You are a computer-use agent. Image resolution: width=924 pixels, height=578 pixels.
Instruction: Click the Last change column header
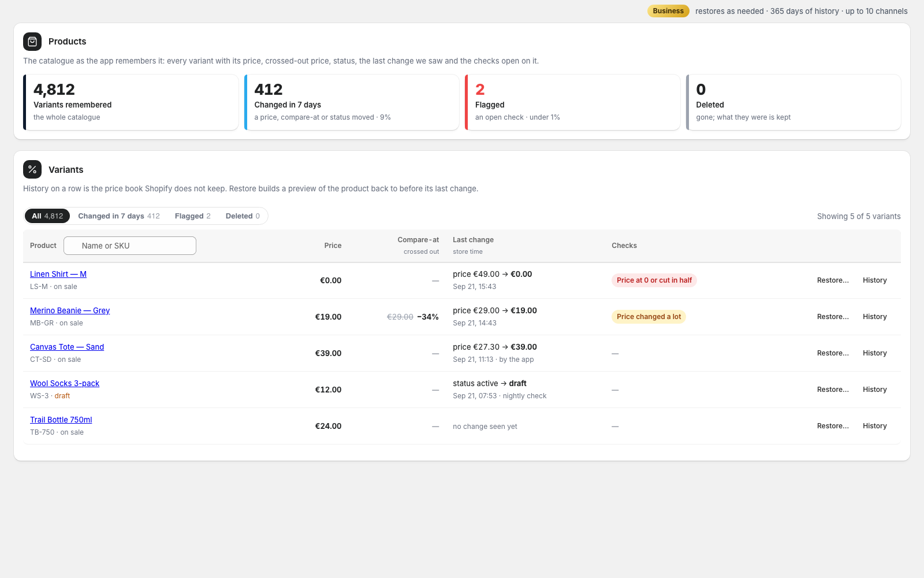click(473, 240)
